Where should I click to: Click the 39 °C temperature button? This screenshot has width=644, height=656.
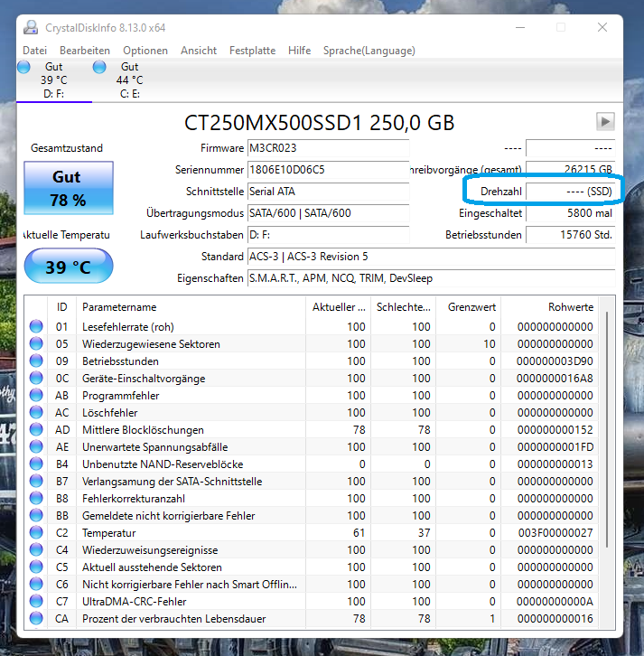pos(69,266)
